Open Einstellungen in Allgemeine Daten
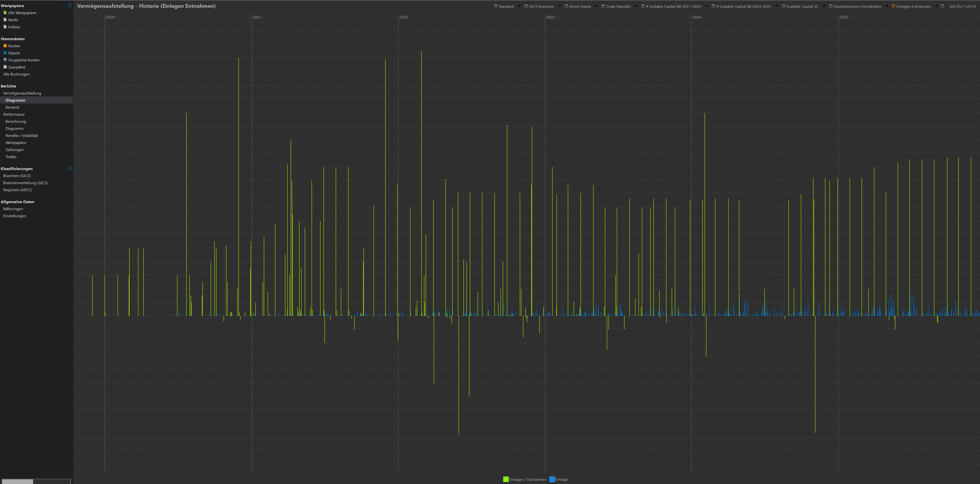Viewport: 980px width, 484px height. (x=14, y=216)
